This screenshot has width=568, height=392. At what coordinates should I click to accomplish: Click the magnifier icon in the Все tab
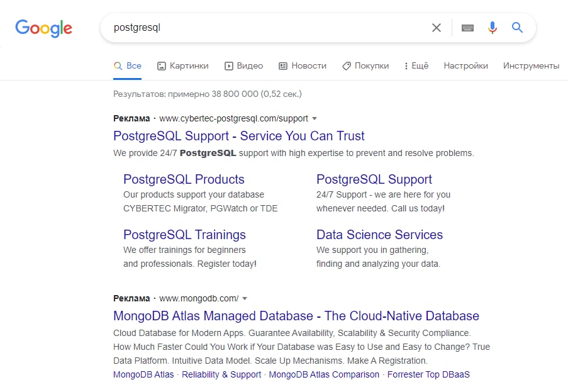pyautogui.click(x=118, y=66)
